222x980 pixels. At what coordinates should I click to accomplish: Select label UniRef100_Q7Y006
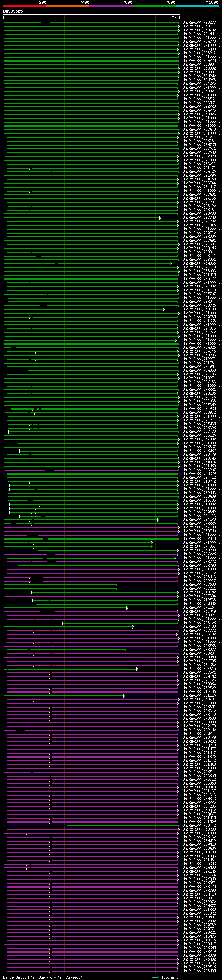click(x=199, y=554)
